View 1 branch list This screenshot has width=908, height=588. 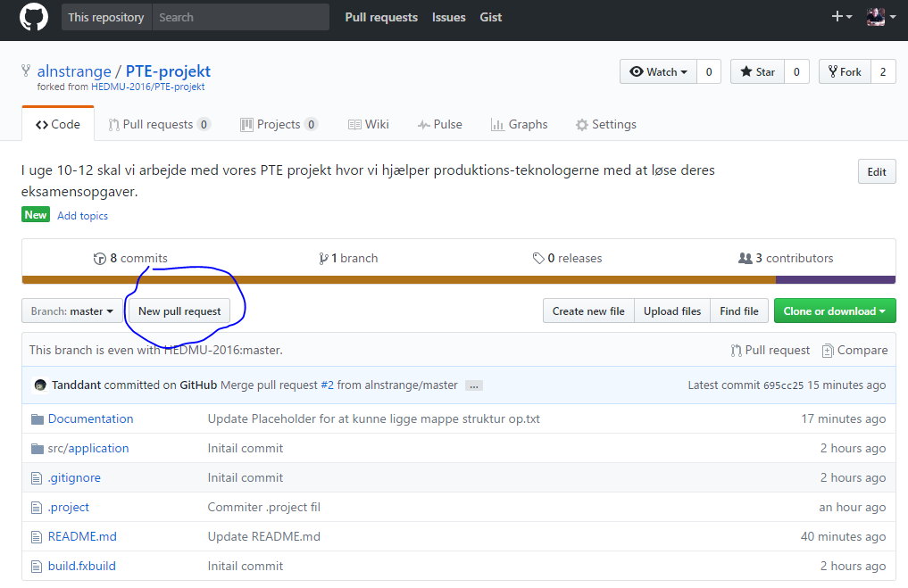[348, 258]
